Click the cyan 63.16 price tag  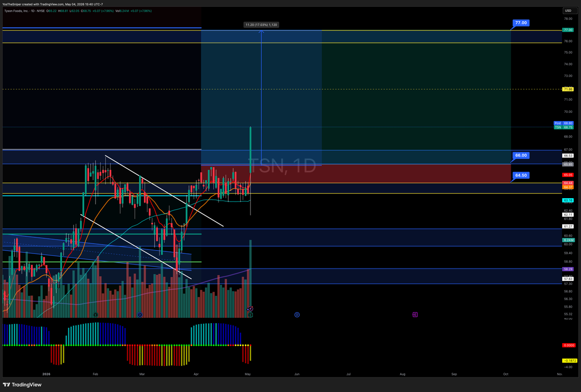click(567, 201)
